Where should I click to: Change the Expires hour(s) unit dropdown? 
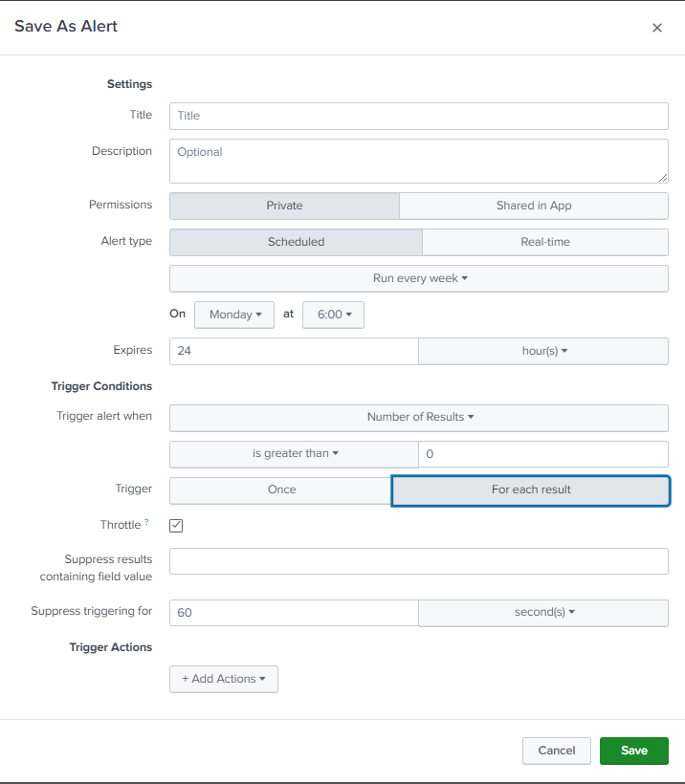click(543, 351)
